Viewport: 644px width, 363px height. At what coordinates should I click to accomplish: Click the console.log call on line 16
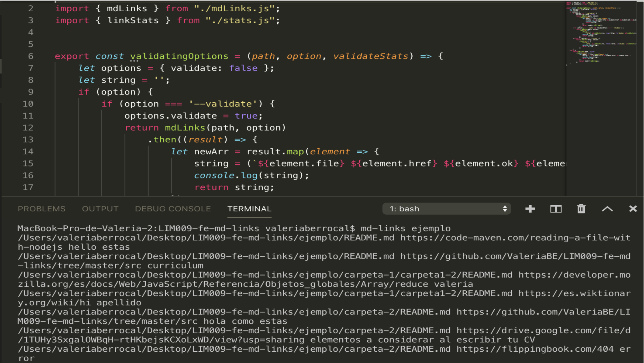pyautogui.click(x=226, y=176)
